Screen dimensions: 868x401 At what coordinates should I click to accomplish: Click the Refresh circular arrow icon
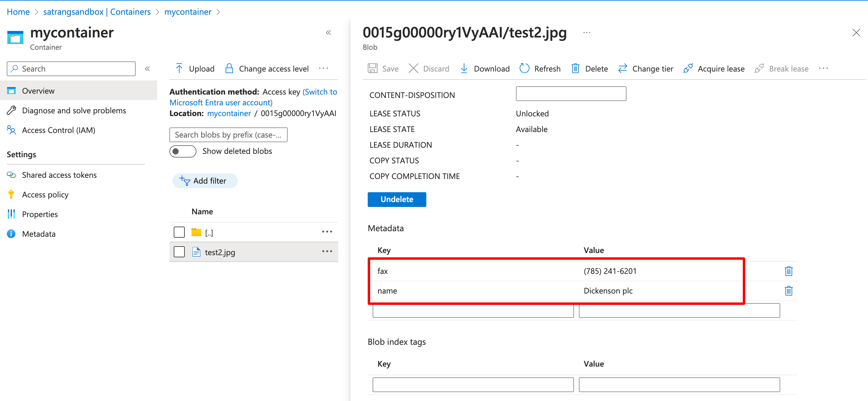coord(524,68)
